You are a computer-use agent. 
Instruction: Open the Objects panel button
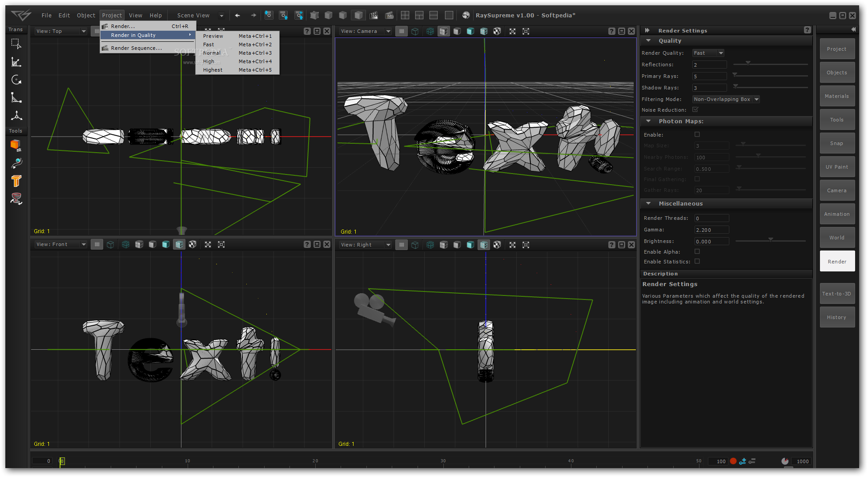837,73
